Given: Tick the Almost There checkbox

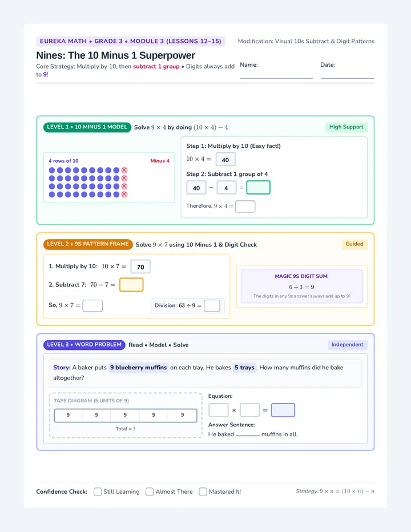Looking at the screenshot, I should click(x=150, y=491).
